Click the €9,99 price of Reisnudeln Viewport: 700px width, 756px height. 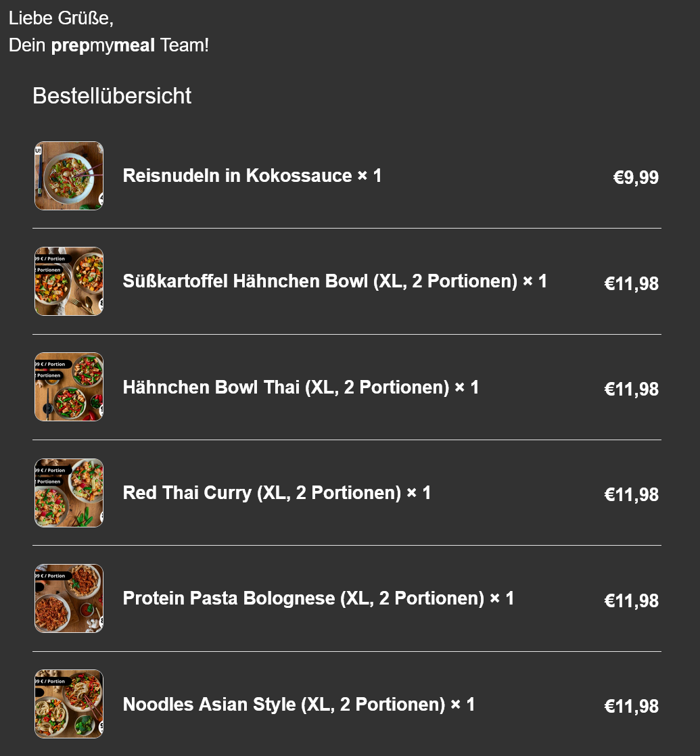click(x=636, y=177)
